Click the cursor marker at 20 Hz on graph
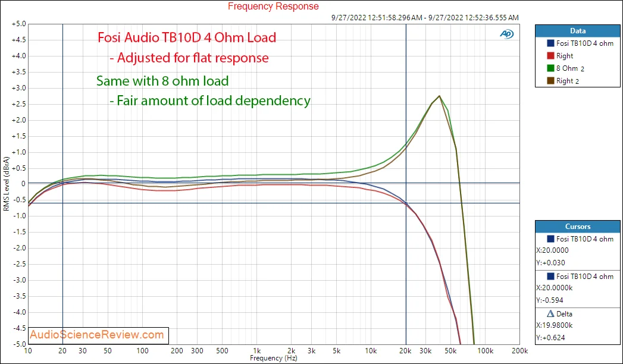Viewport: 623px width, 364px height. 62,183
